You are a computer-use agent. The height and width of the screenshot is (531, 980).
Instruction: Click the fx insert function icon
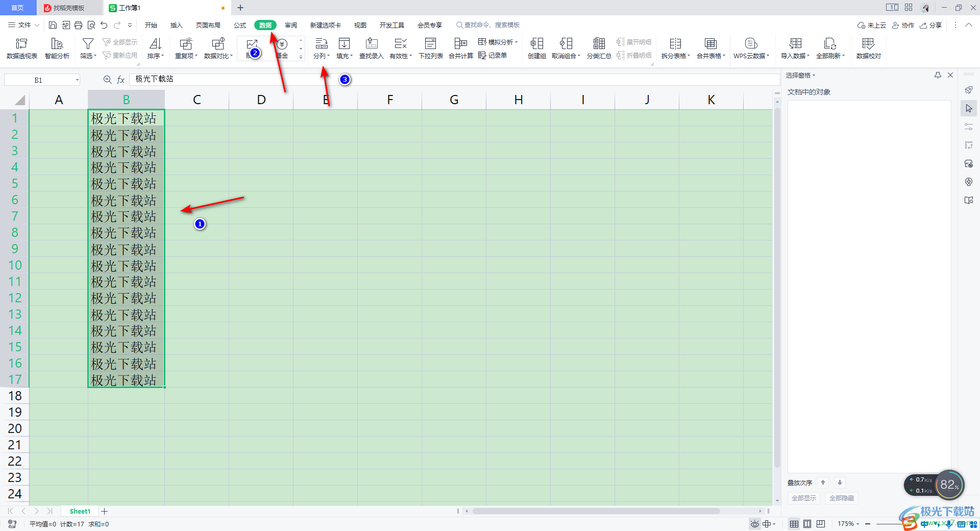pyautogui.click(x=121, y=80)
